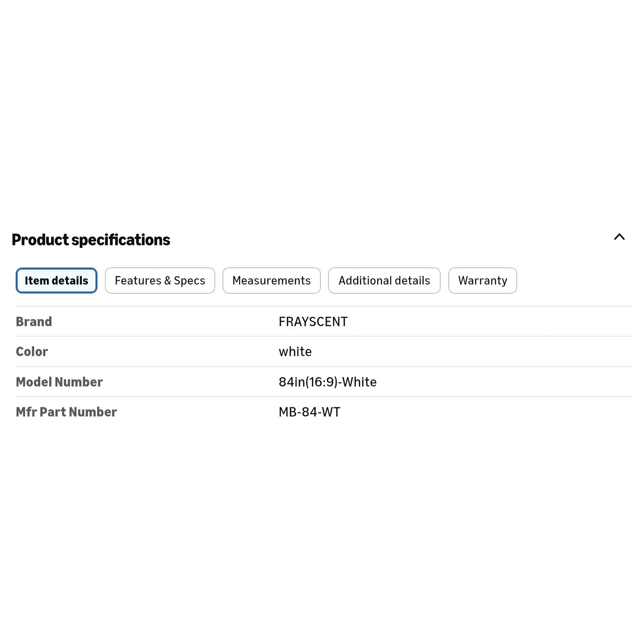The height and width of the screenshot is (644, 644).
Task: Select the 84in(16:9)-White model value
Action: click(328, 382)
